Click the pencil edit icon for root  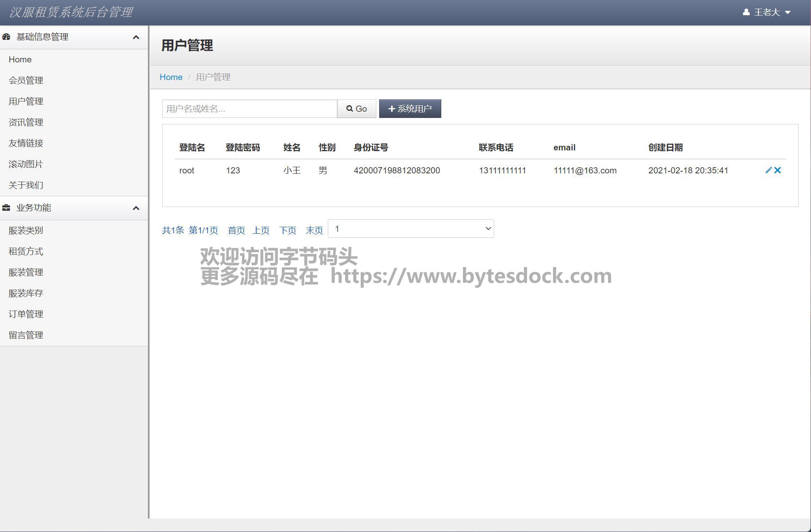pyautogui.click(x=768, y=170)
